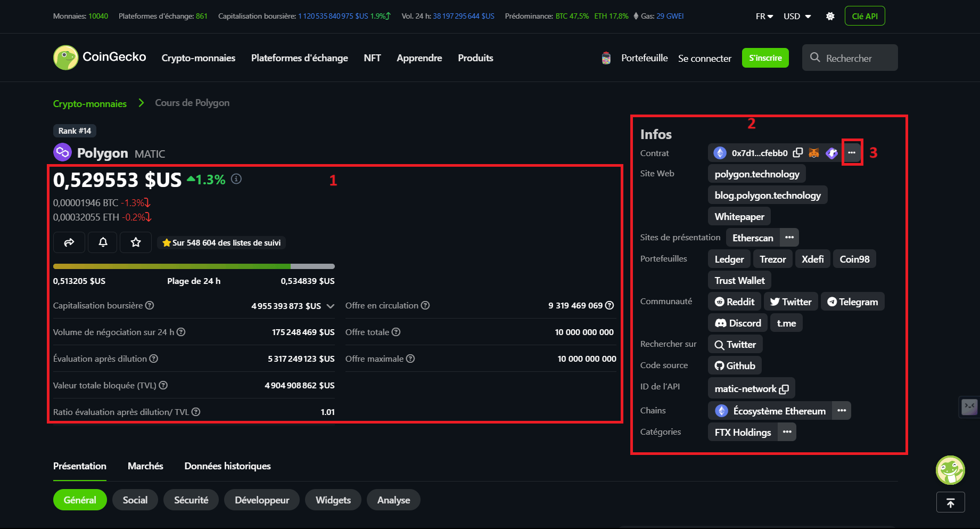Open help icon for Offre en circulation
Screen dimensions: 980x529
[425, 305]
